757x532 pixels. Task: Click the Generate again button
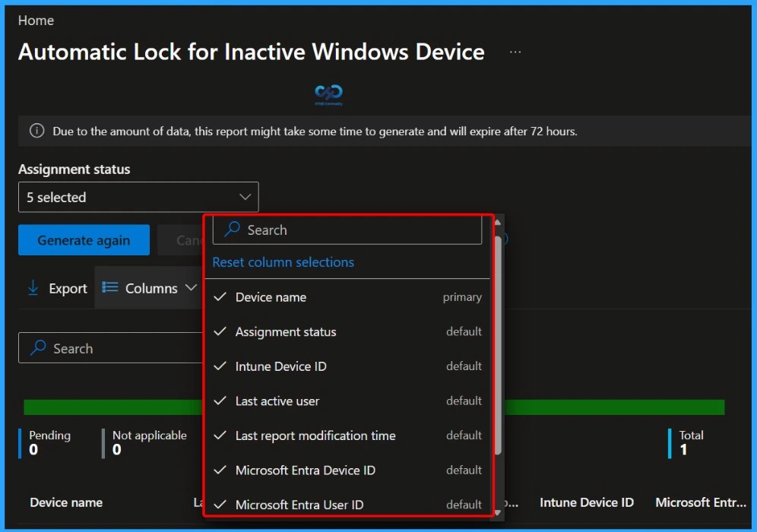84,240
